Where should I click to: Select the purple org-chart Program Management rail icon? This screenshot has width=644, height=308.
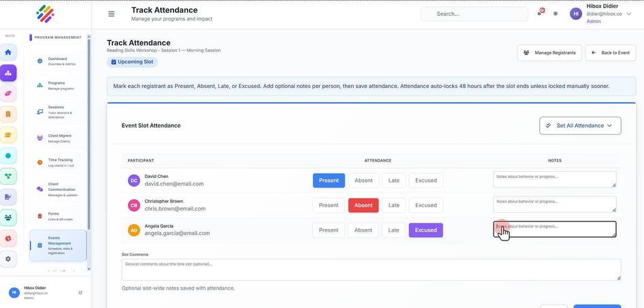pos(8,73)
